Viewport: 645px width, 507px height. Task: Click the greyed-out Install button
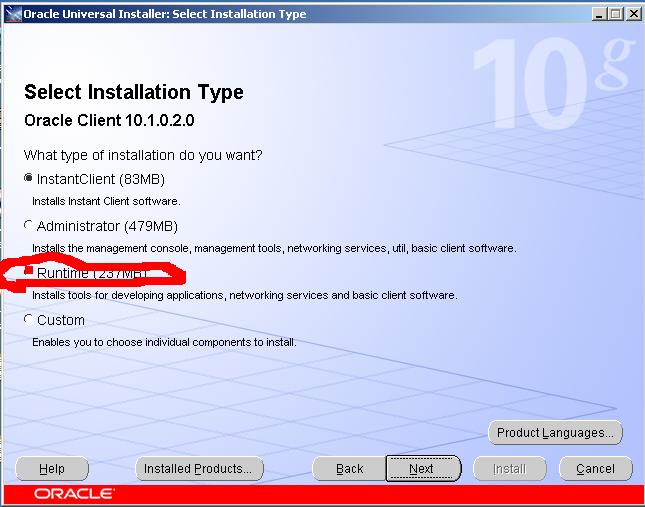510,468
